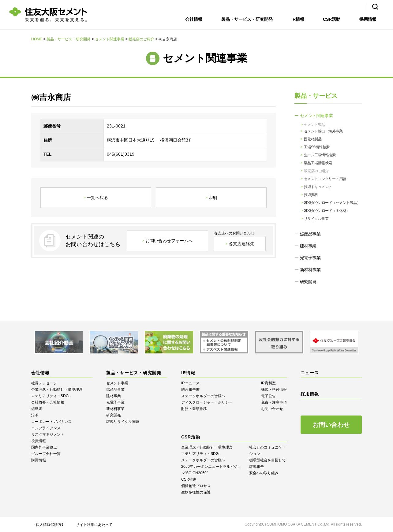This screenshot has height=532, width=393.
Task: Click サイト利用にあたって footer link
Action: click(x=94, y=525)
